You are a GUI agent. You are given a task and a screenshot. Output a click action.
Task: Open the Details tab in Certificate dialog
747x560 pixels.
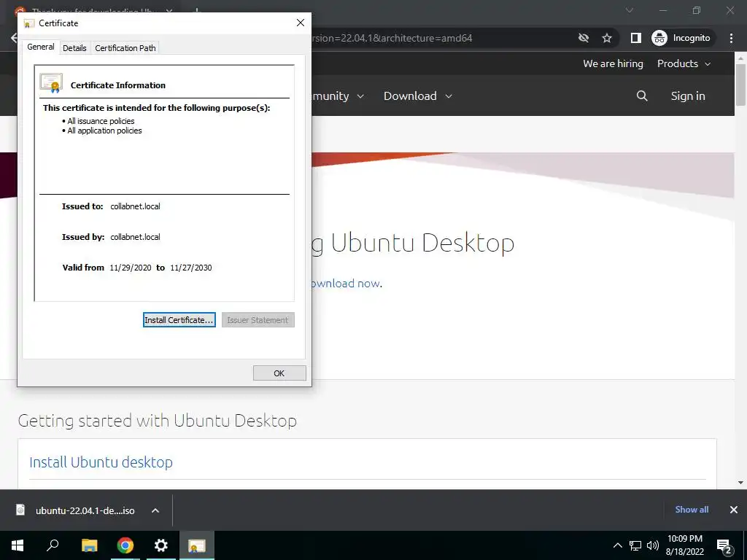pos(74,48)
